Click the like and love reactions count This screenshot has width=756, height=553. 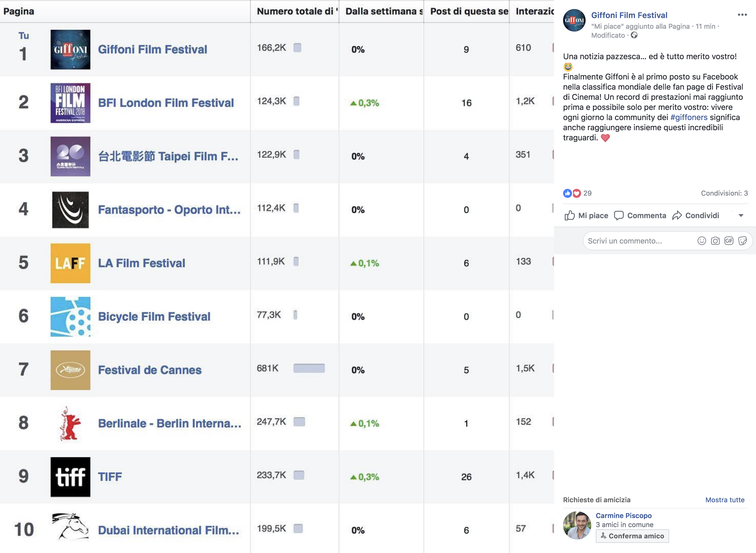click(577, 193)
